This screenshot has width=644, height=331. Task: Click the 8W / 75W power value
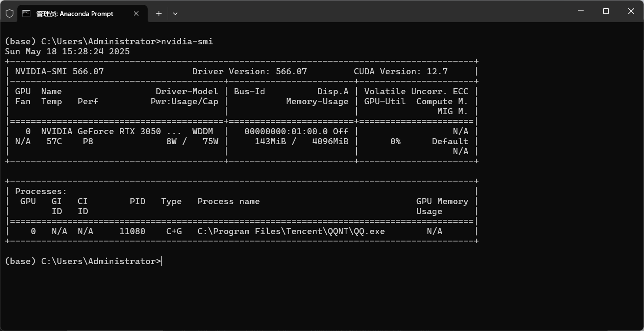click(192, 141)
